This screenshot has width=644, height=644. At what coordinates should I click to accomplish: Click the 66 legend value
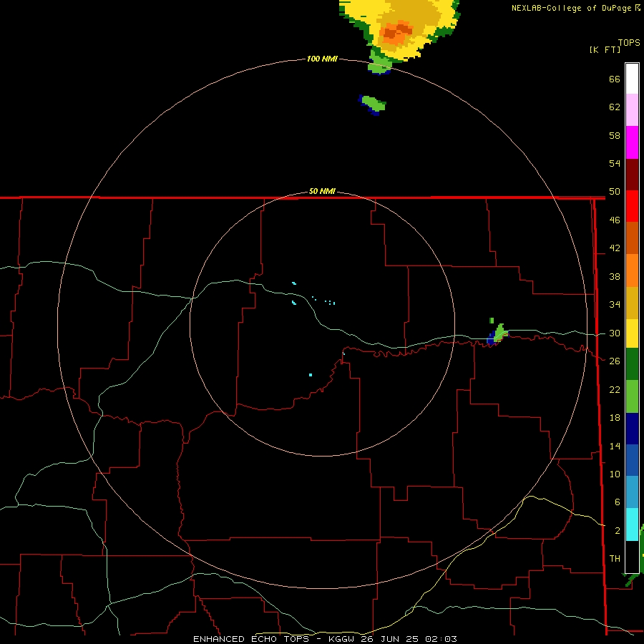tap(615, 79)
